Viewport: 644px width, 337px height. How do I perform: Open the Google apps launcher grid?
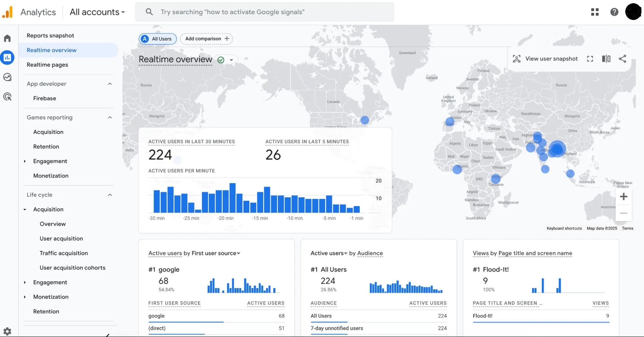pyautogui.click(x=595, y=12)
